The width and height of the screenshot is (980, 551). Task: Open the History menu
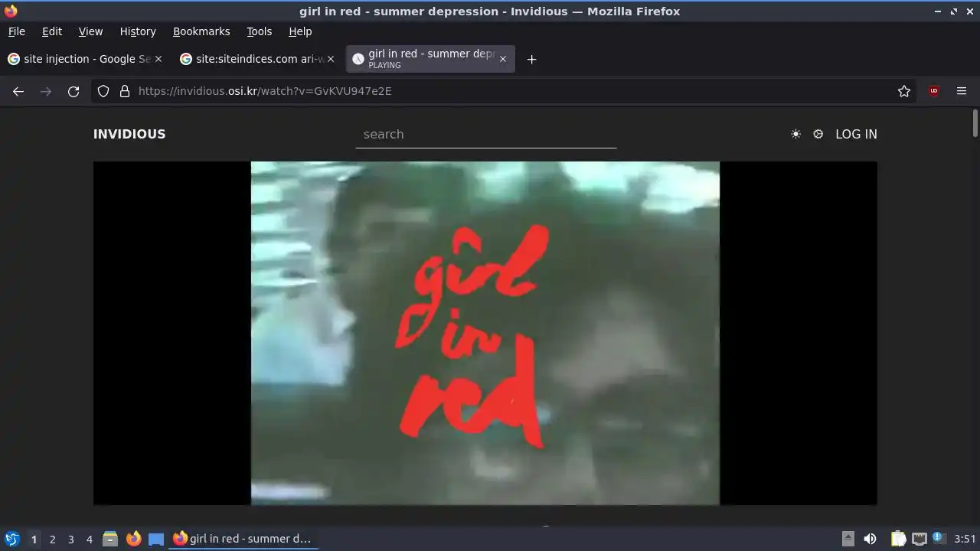click(138, 31)
